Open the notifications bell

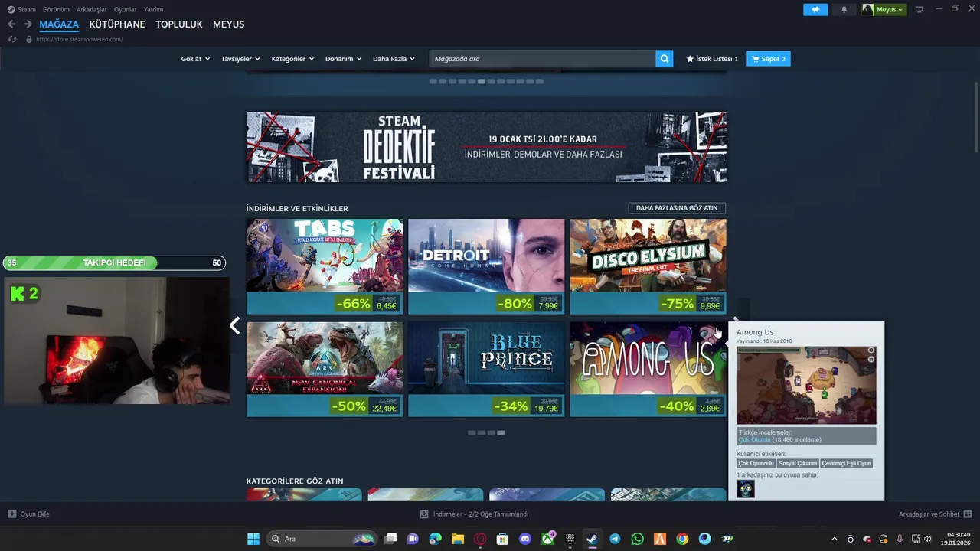(x=844, y=9)
